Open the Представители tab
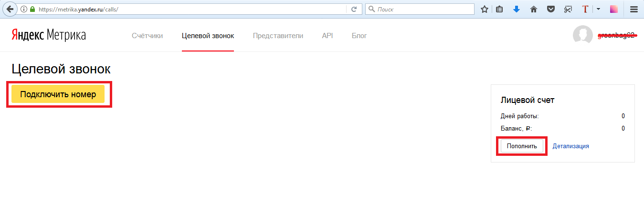The width and height of the screenshot is (644, 203). pyautogui.click(x=278, y=36)
